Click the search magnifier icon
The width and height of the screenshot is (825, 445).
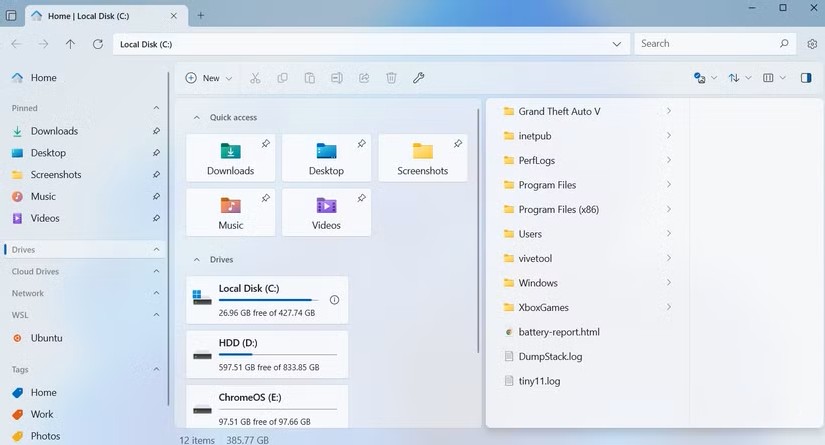coord(784,44)
